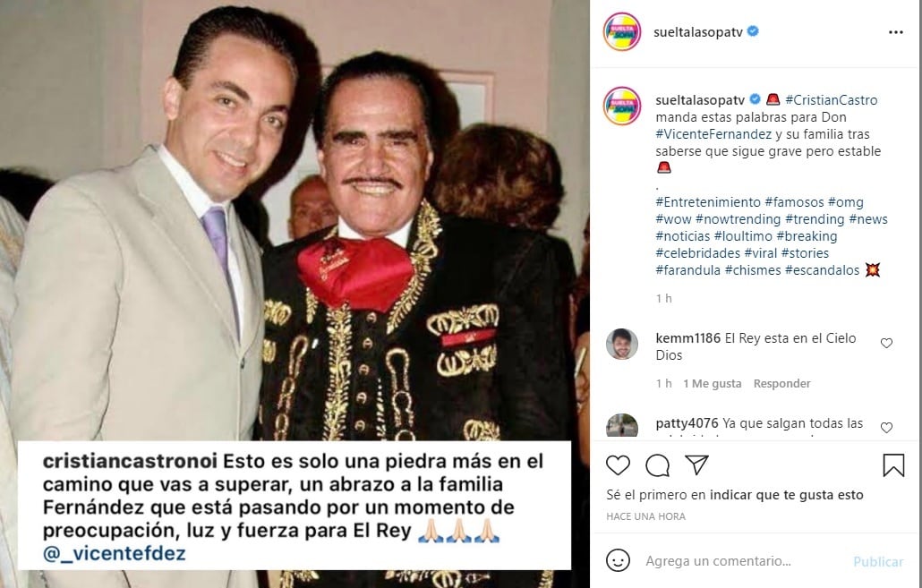Like kemm1186's comment heart

click(886, 343)
